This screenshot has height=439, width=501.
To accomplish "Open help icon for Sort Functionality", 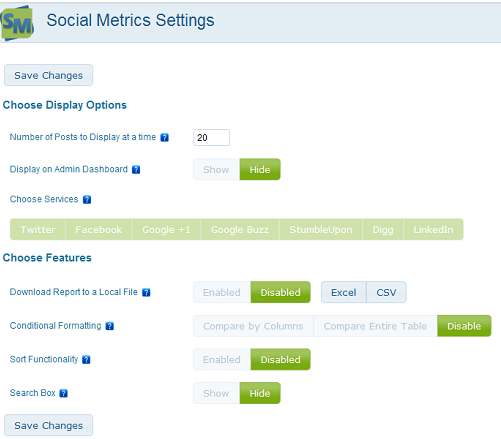I will pyautogui.click(x=86, y=360).
